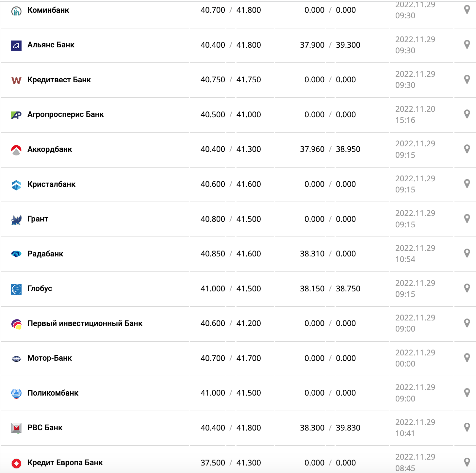The width and height of the screenshot is (476, 473).
Task: Open map location for Агропросперис Банк
Action: (467, 114)
